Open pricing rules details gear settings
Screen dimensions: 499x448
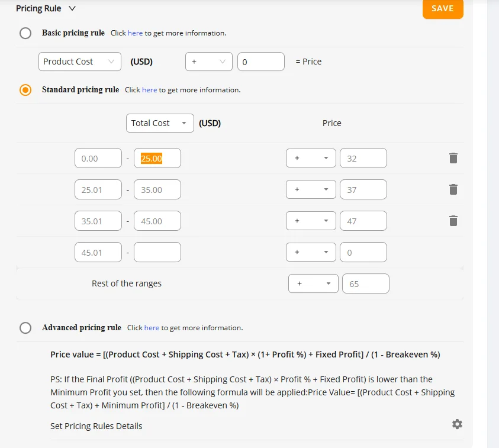pos(457,424)
